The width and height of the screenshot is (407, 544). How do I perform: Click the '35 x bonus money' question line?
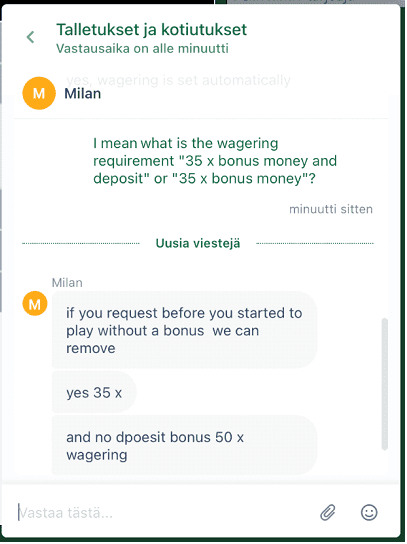tap(204, 179)
